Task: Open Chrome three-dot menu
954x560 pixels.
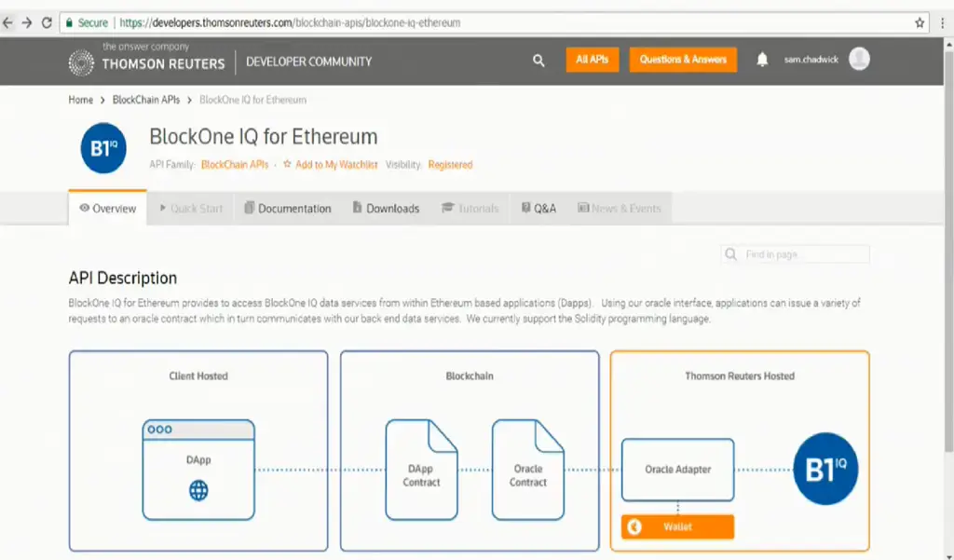Action: tap(942, 22)
